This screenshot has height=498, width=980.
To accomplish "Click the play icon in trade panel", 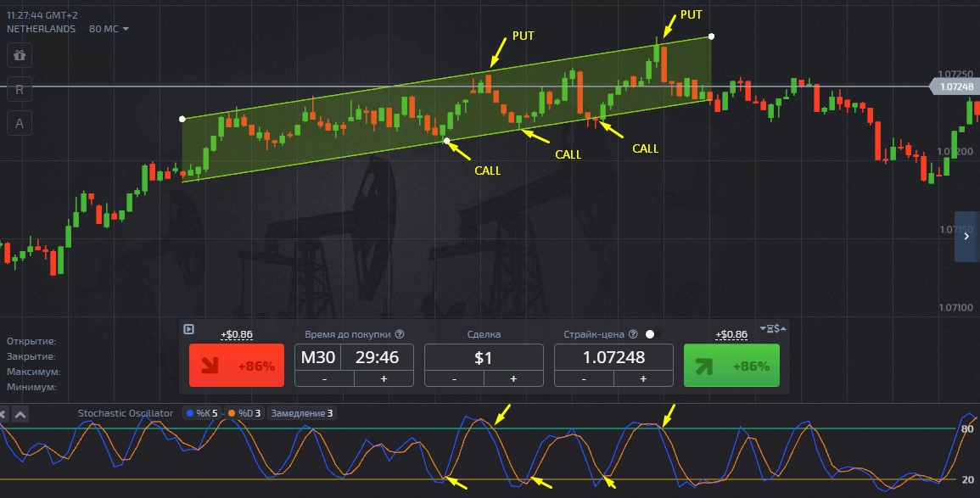I will pyautogui.click(x=189, y=329).
